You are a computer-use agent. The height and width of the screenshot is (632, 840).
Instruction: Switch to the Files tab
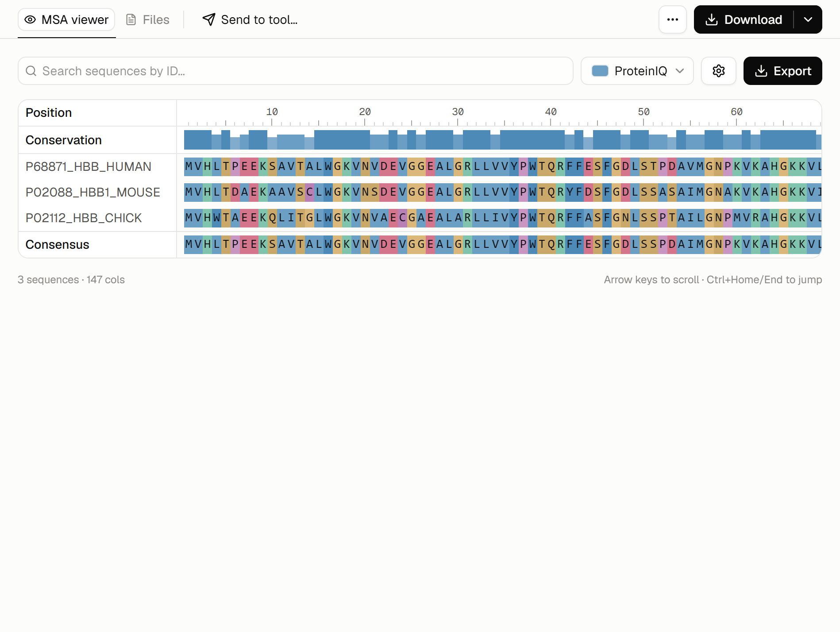(148, 19)
